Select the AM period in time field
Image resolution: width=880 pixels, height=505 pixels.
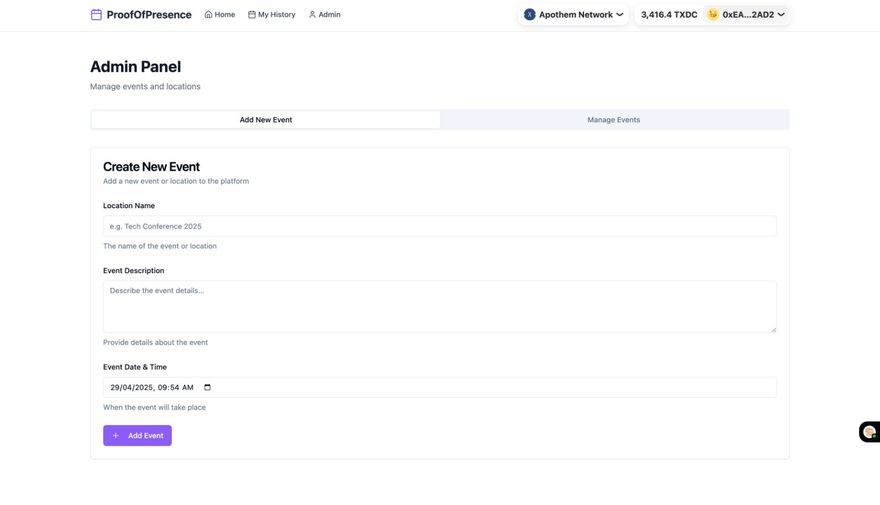click(188, 387)
